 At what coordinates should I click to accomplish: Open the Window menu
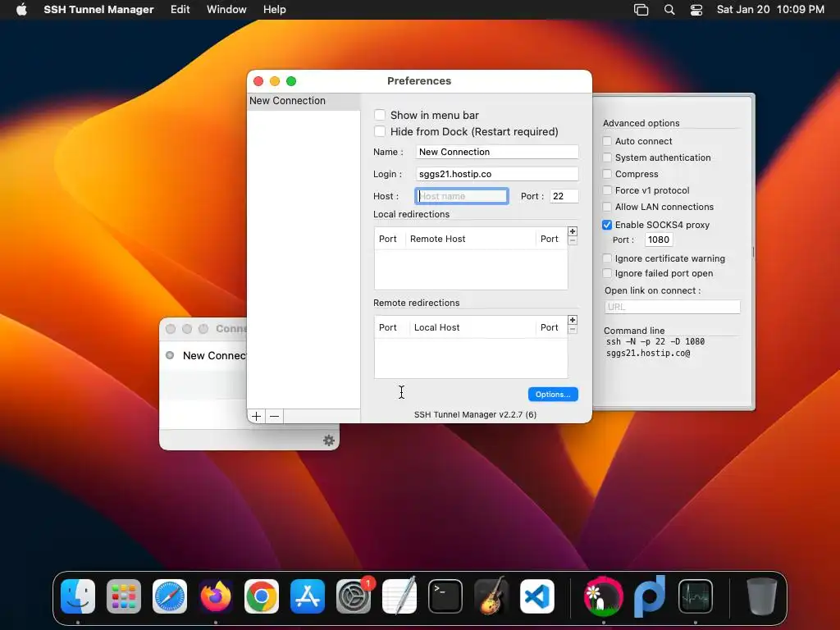(226, 10)
